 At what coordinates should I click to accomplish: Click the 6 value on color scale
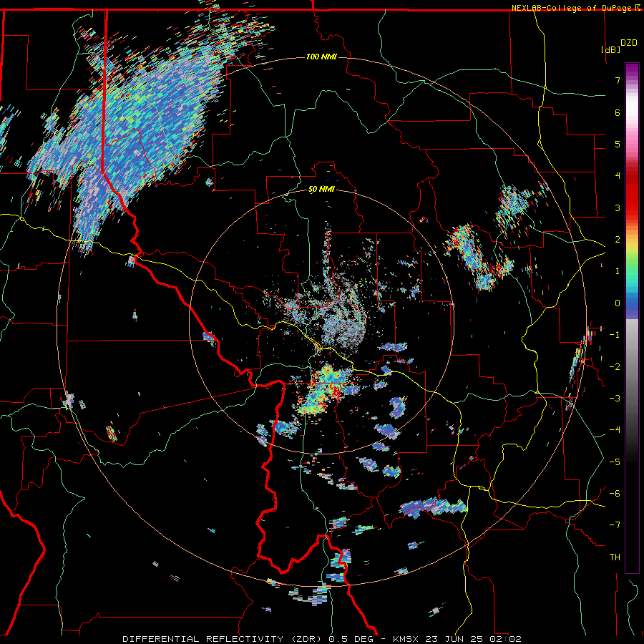click(618, 112)
